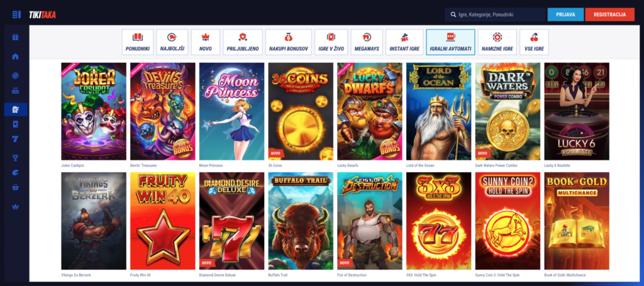Switch to the Megaways category
644x286 pixels.
(x=367, y=42)
